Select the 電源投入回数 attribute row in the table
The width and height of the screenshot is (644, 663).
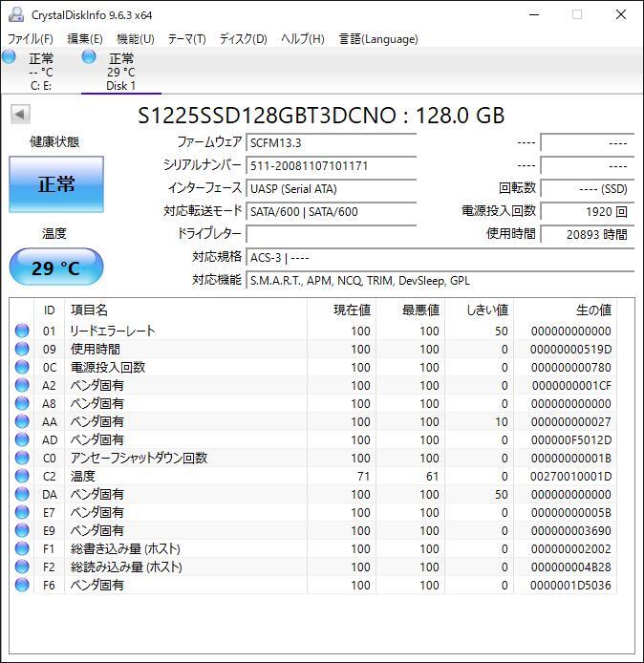[312, 367]
